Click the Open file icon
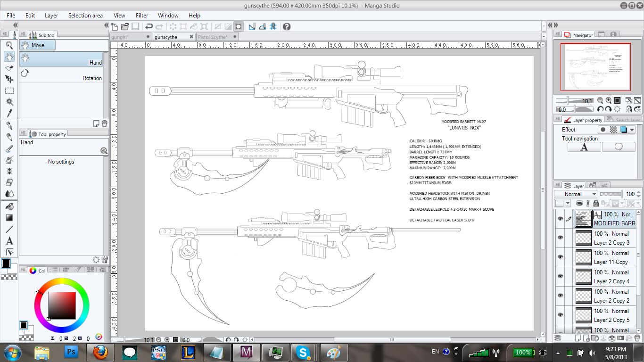 point(125,27)
